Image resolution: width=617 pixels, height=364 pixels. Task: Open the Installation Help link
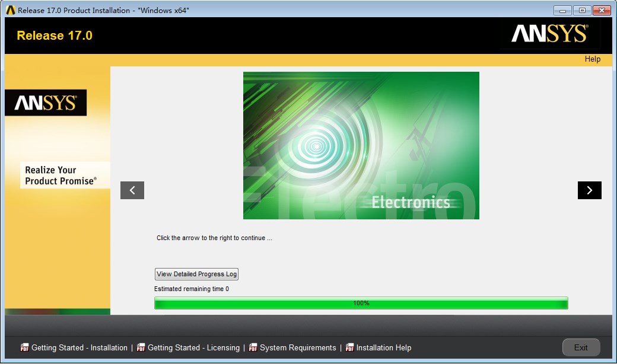pos(383,348)
